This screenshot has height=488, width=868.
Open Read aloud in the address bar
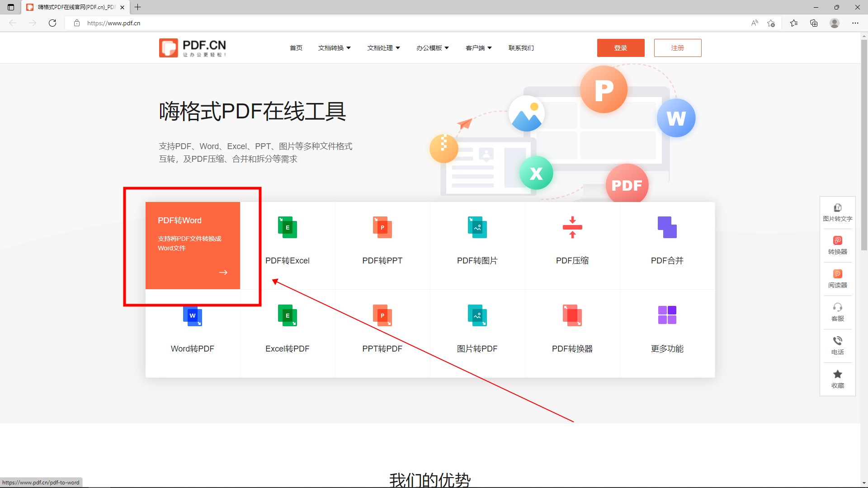pyautogui.click(x=755, y=23)
